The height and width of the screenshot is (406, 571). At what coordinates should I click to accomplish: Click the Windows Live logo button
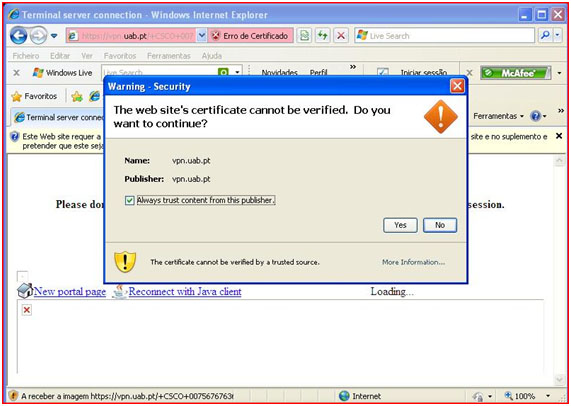click(62, 73)
